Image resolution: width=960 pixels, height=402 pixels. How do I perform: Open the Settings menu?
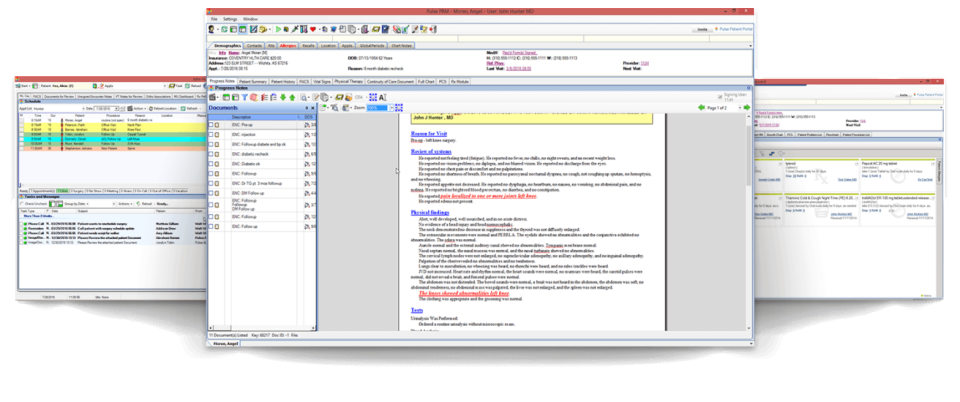point(230,19)
